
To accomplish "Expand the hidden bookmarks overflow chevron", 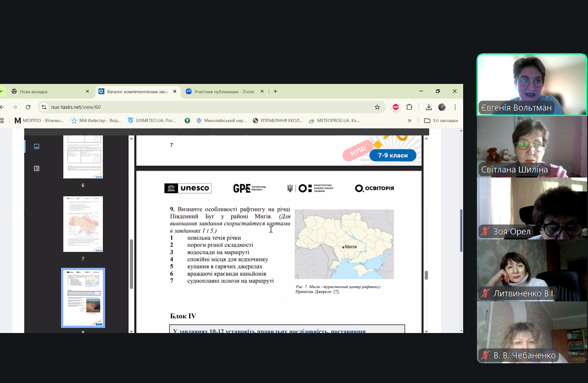I will coord(409,121).
